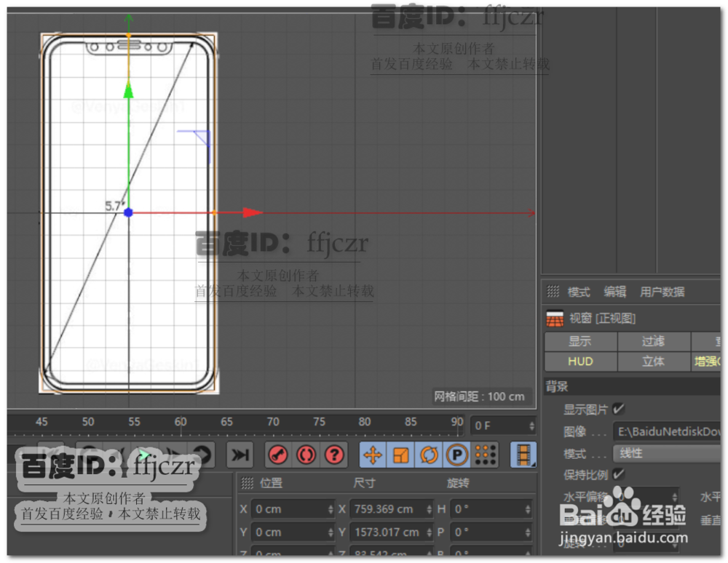
Task: Click grip handle of attribute manager menu
Action: 553,291
